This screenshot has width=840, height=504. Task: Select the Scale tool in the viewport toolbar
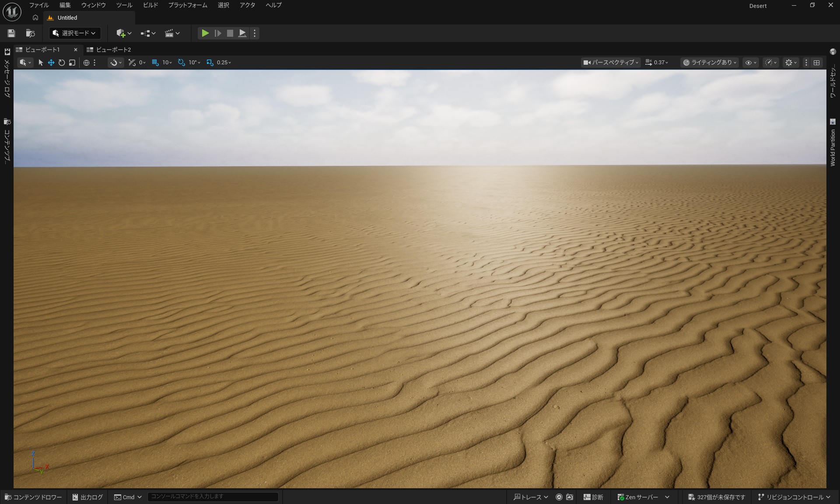72,63
